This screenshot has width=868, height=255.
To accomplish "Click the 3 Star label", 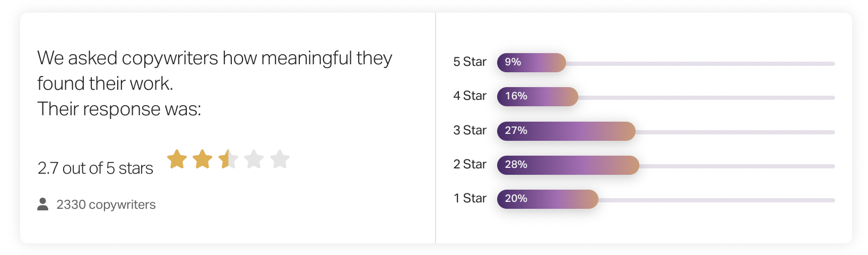I will point(470,131).
